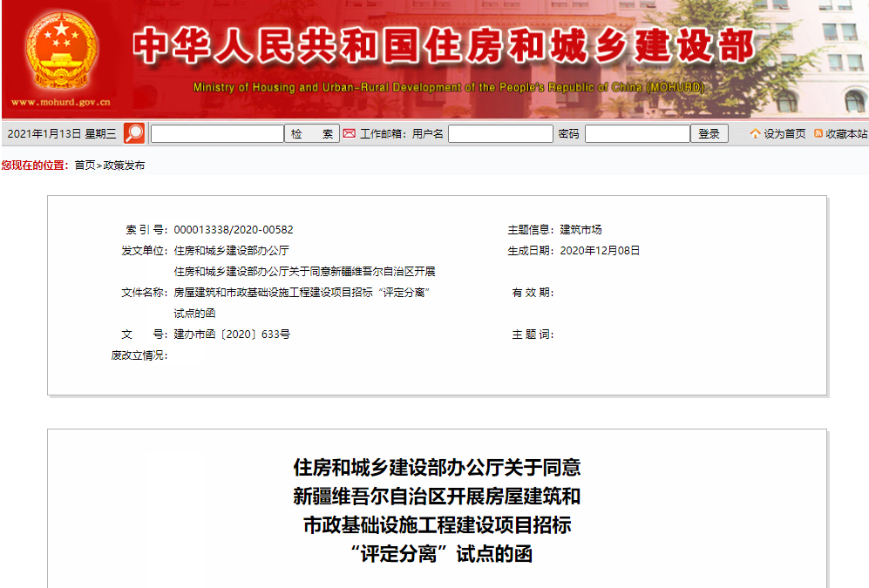Screen dimensions: 869x588
Task: Click the orange bookmark icon beside 收藏本站
Action: [x=817, y=133]
